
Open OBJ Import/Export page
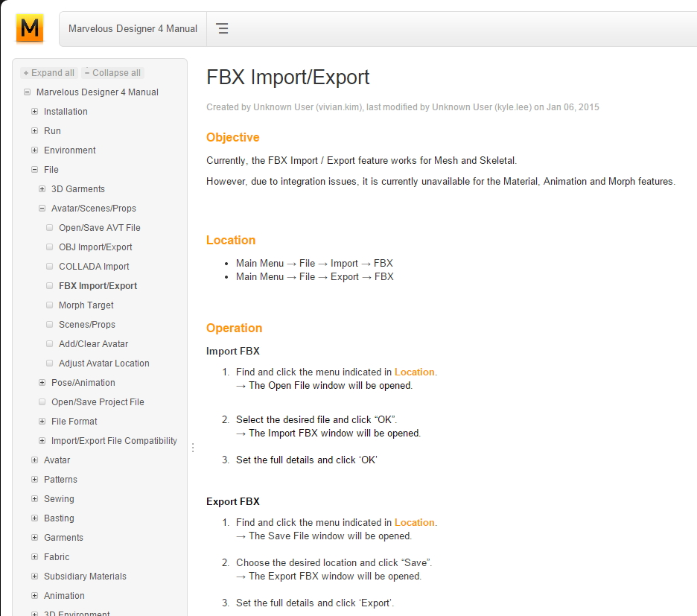point(95,247)
